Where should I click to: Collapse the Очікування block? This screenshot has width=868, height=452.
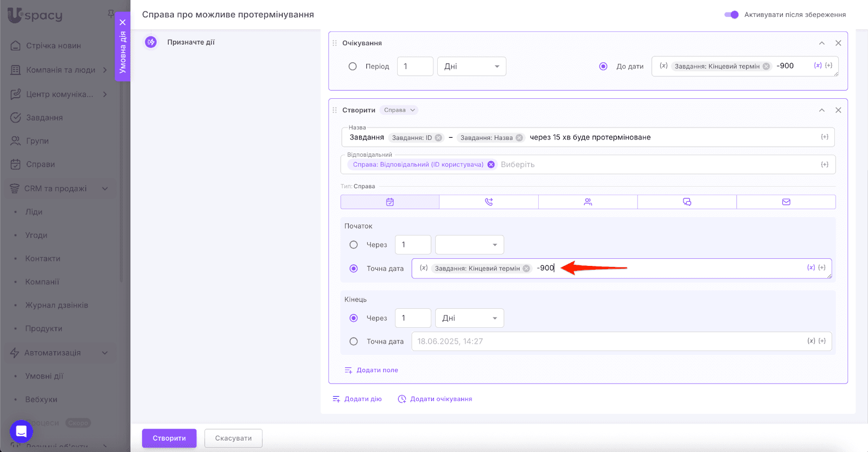point(822,43)
